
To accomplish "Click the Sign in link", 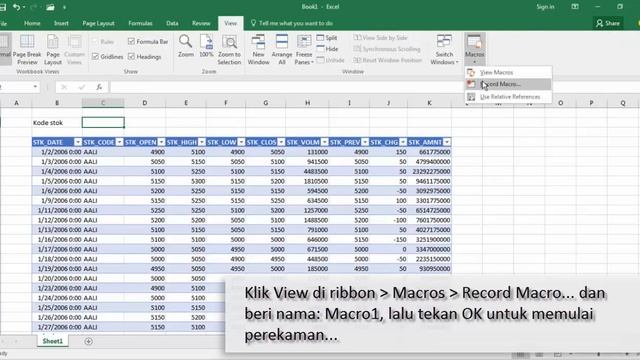I will (x=545, y=7).
